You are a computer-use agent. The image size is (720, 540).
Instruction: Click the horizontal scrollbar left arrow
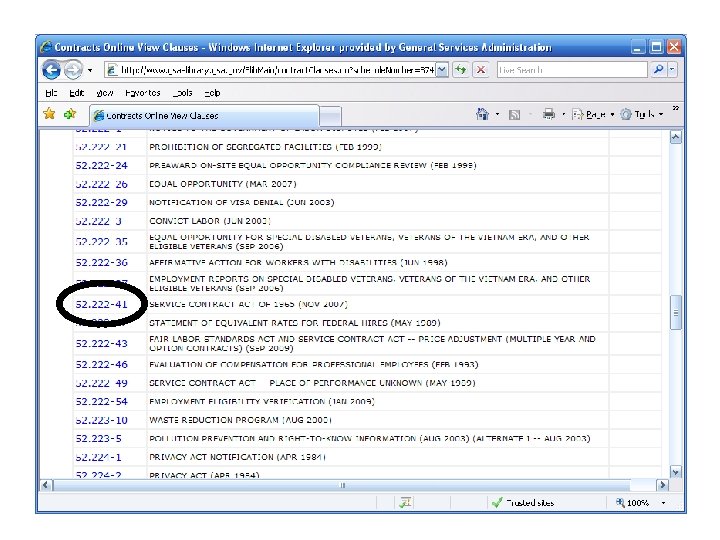coord(46,485)
